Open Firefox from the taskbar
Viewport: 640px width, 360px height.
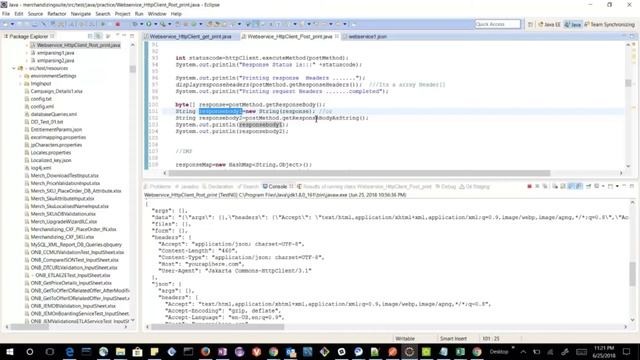pos(205,351)
